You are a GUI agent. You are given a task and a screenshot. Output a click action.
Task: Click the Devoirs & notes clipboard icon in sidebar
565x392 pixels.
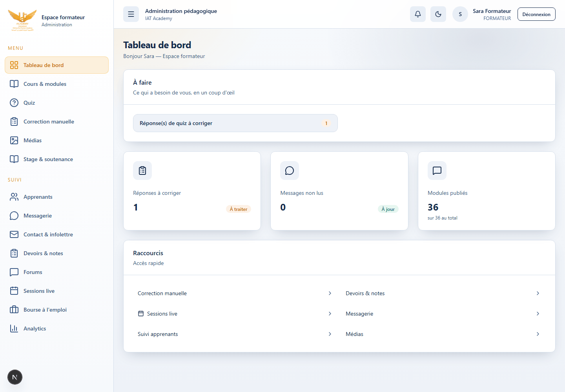pyautogui.click(x=14, y=253)
